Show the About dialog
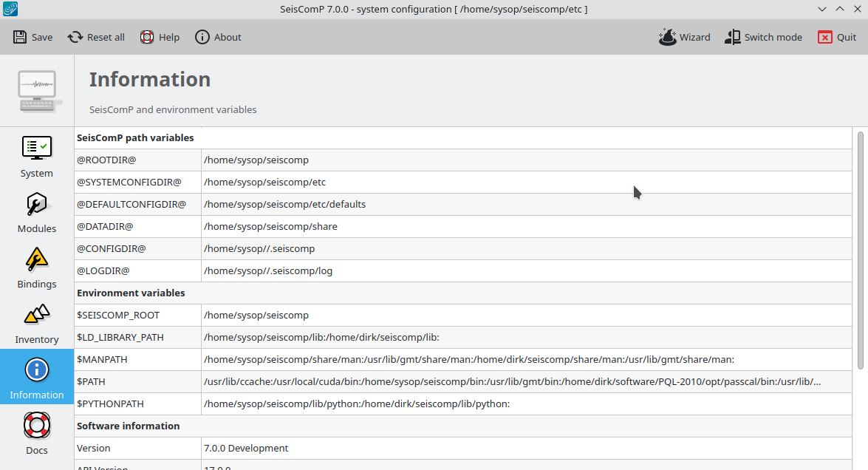Image resolution: width=868 pixels, height=470 pixels. [x=218, y=37]
